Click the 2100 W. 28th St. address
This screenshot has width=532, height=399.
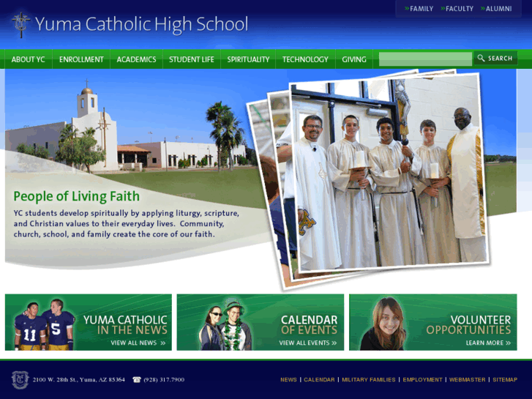(79, 380)
